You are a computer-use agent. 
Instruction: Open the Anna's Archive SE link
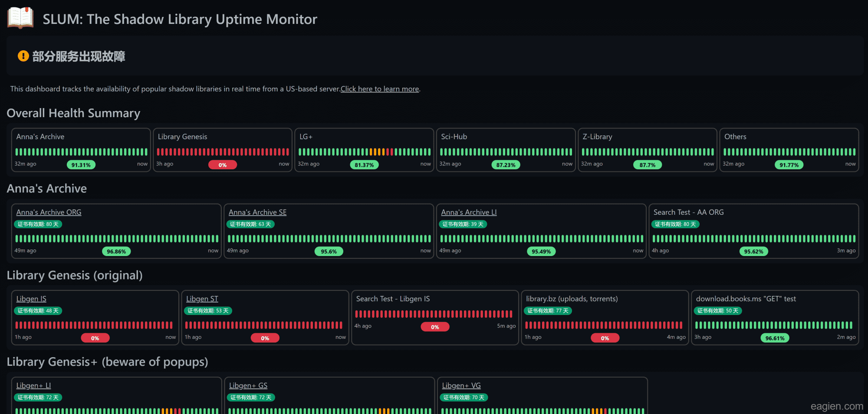[257, 212]
